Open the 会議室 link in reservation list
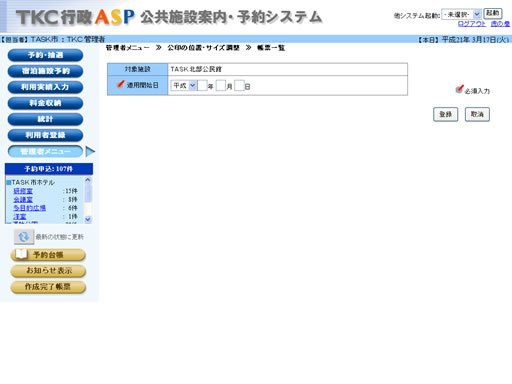Image resolution: width=512 pixels, height=384 pixels. [x=23, y=199]
